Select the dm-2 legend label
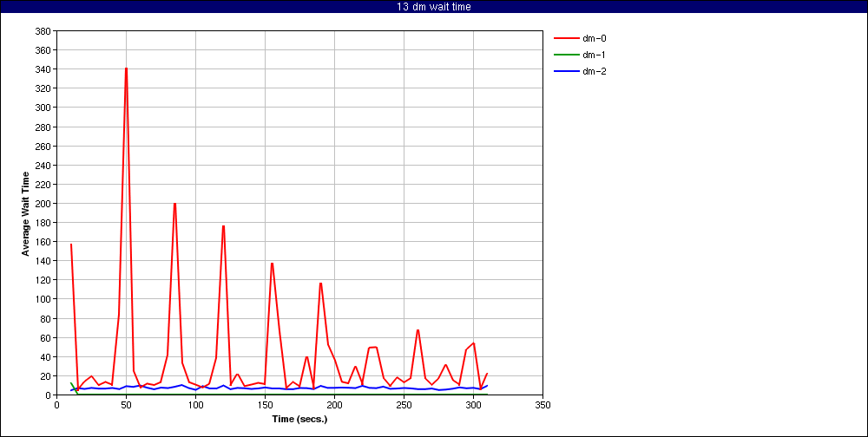Image resolution: width=868 pixels, height=437 pixels. pos(595,71)
